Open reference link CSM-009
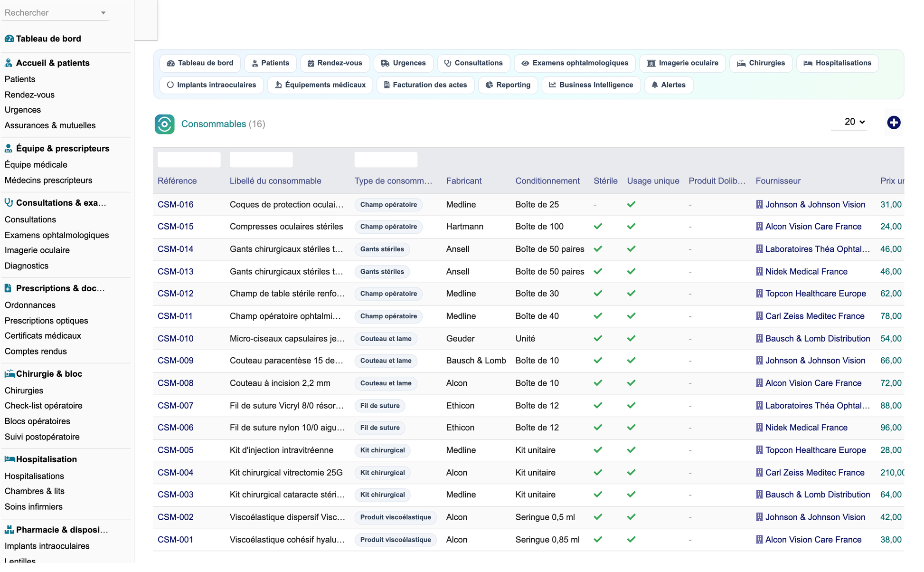924x572 pixels. 176,360
